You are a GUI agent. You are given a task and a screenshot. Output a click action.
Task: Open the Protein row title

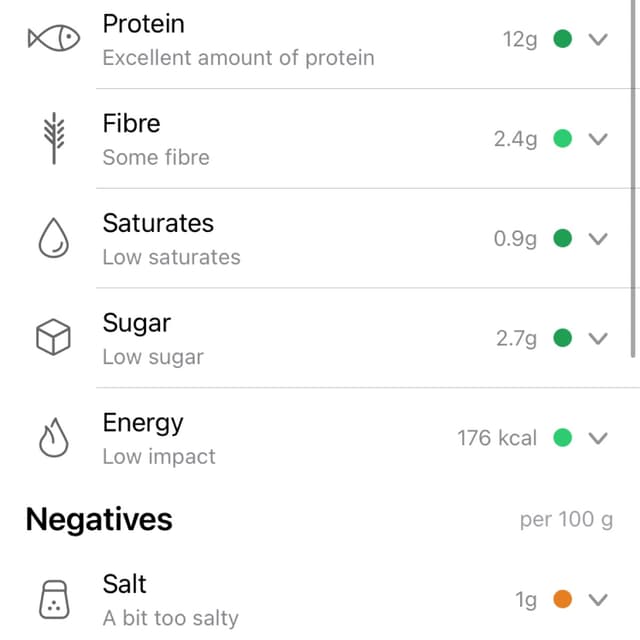144,24
